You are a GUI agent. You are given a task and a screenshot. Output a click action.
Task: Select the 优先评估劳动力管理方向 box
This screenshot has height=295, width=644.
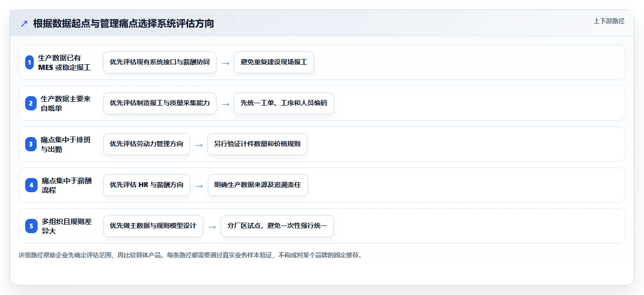146,144
